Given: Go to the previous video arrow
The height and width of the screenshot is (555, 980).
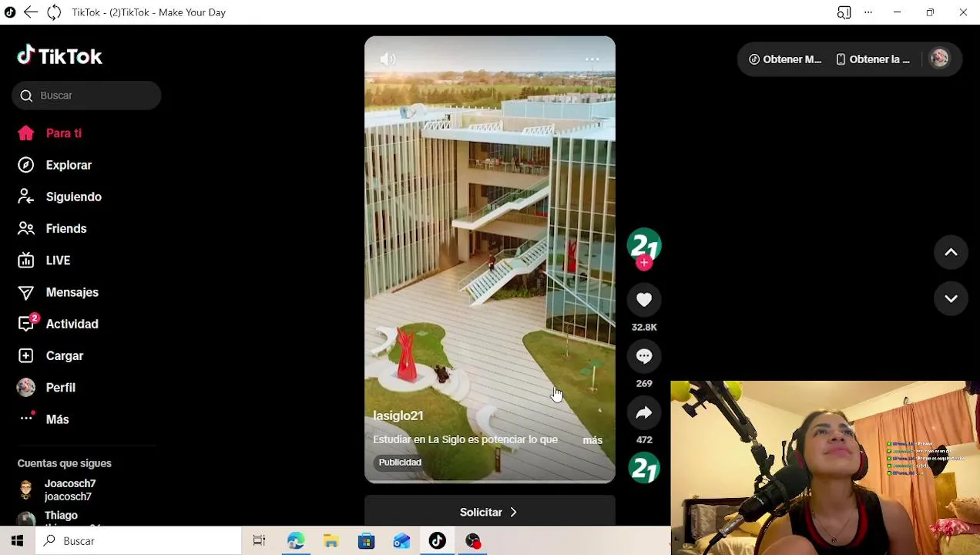Looking at the screenshot, I should (951, 252).
